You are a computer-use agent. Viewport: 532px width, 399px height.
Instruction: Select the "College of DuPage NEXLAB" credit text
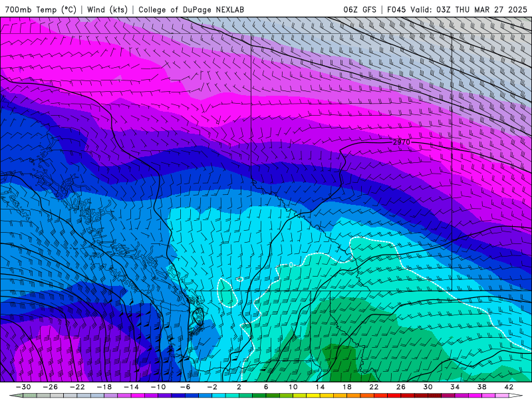point(191,9)
